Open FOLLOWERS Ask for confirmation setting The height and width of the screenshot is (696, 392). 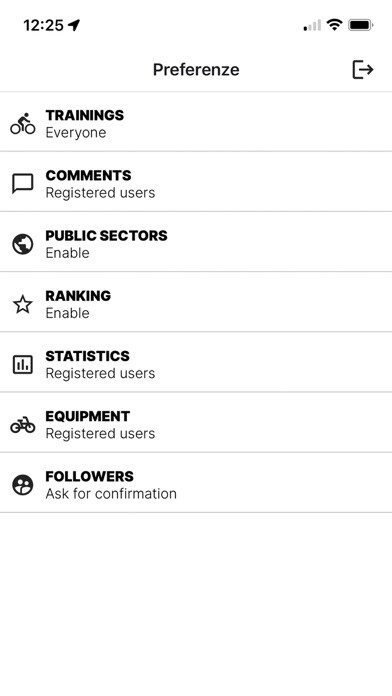(x=196, y=483)
